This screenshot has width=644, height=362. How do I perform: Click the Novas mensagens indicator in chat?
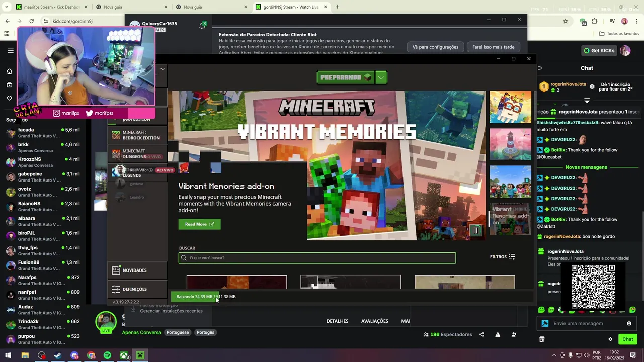click(x=586, y=167)
